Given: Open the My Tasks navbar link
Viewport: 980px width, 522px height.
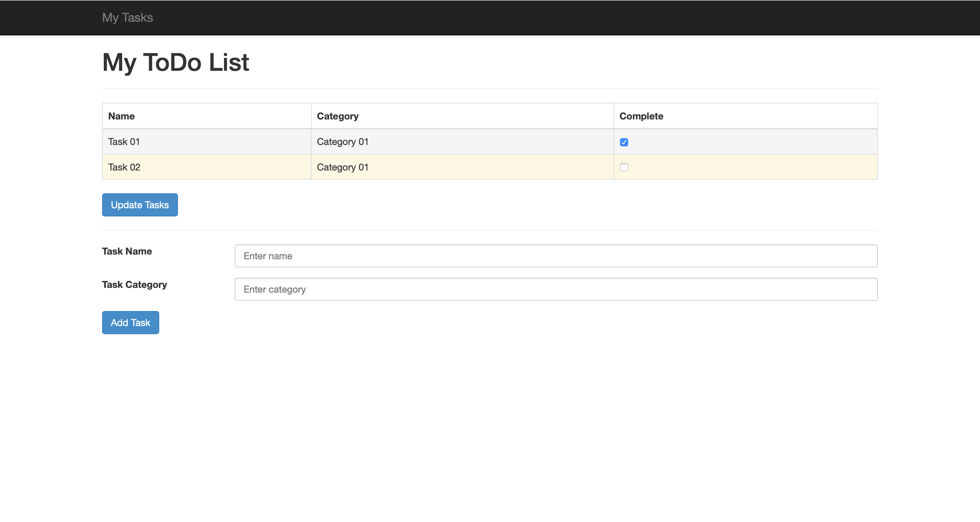Looking at the screenshot, I should tap(128, 17).
